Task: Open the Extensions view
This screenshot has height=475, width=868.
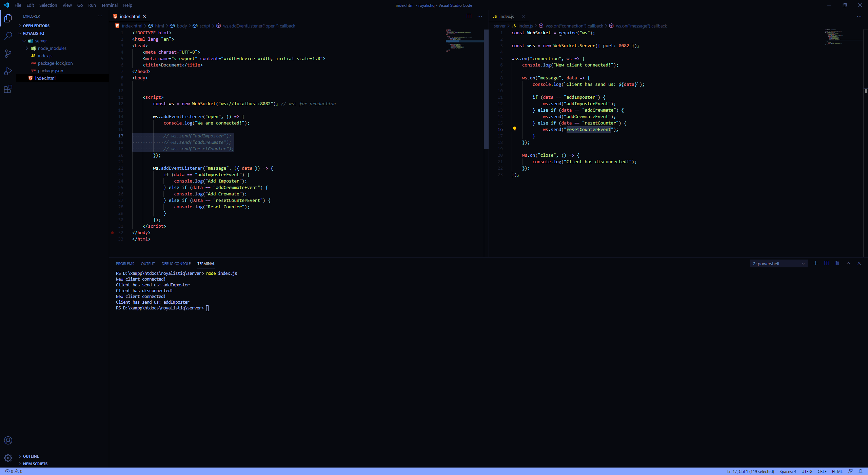Action: coord(8,89)
